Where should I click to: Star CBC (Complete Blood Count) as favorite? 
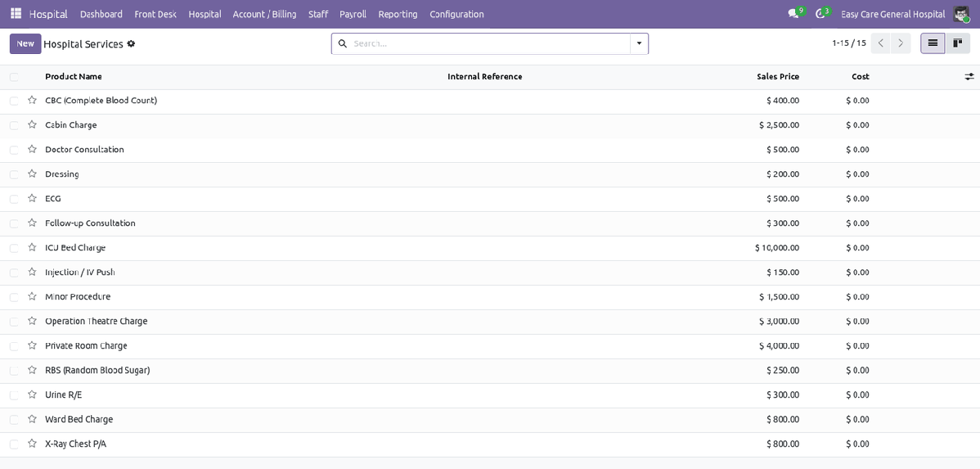point(32,100)
